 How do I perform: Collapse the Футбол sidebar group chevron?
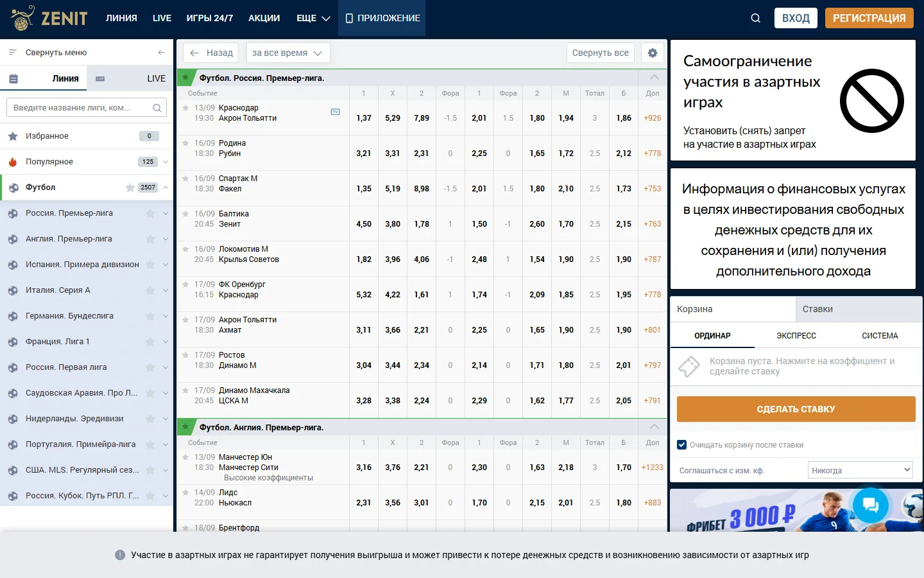coord(166,188)
